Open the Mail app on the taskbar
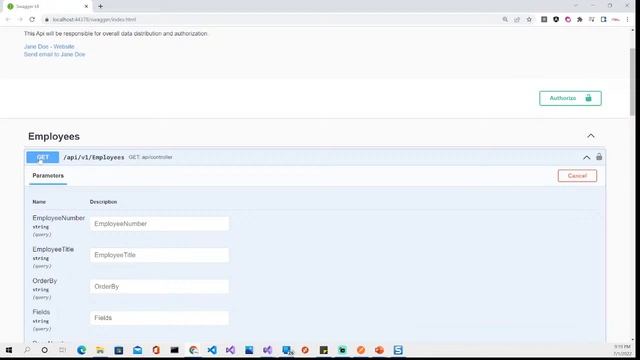 [138, 350]
